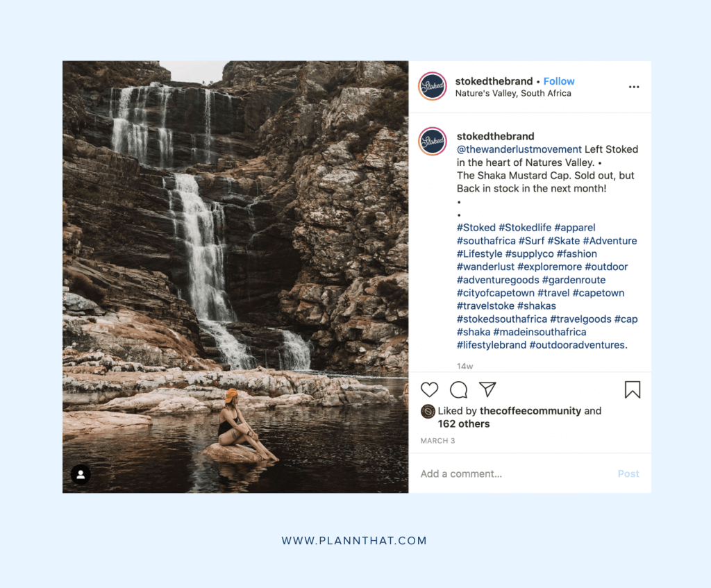Open thecoffeecommunity profile from the likes line
Viewport: 711px width, 588px height.
point(530,411)
